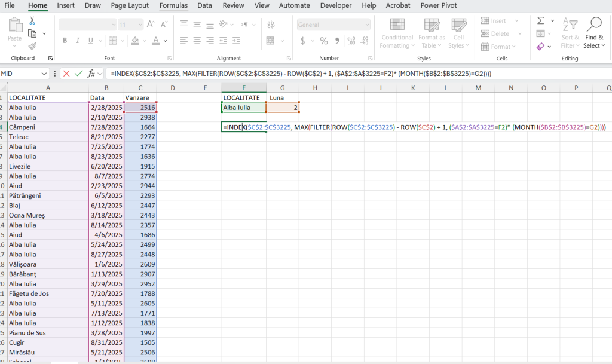The width and height of the screenshot is (612, 364).
Task: Click the Center alignment icon
Action: pos(197,41)
